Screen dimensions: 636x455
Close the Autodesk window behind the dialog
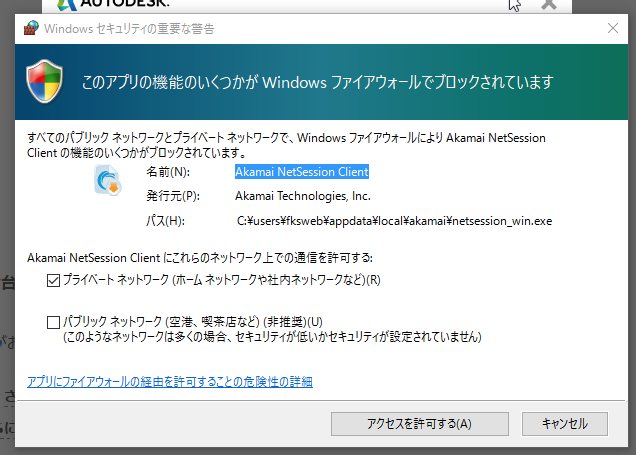point(548,4)
